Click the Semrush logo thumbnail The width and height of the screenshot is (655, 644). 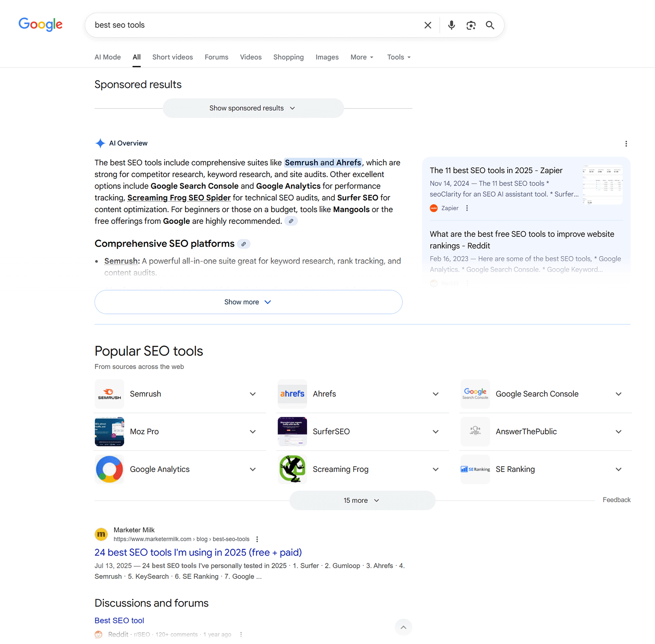pos(109,394)
